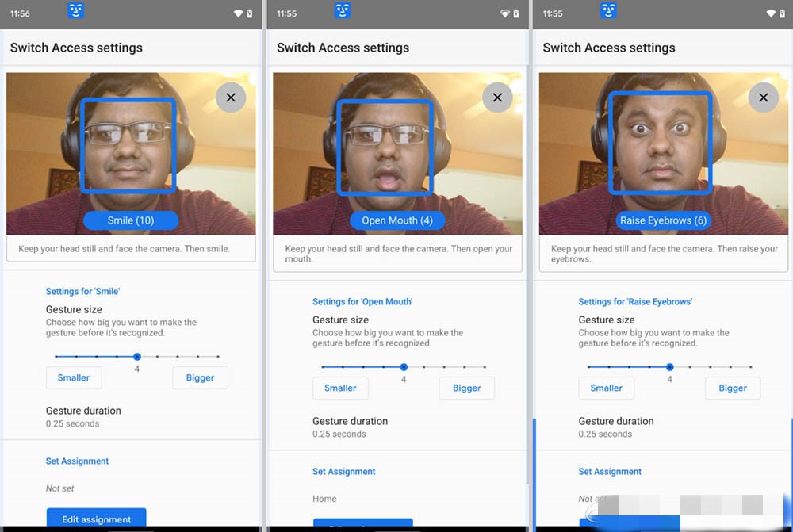793x532 pixels.
Task: Click 'Set Assignment' heading above Home
Action: point(344,471)
